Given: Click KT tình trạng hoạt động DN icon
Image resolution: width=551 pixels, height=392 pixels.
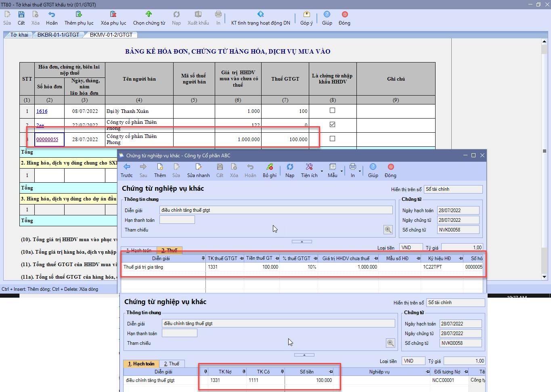Looking at the screenshot, I should (261, 15).
